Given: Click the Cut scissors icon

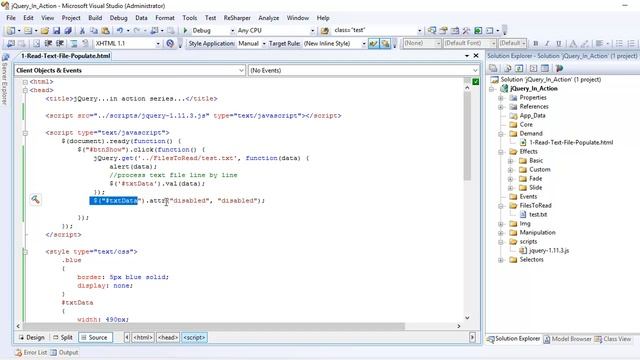Looking at the screenshot, I should tap(82, 31).
